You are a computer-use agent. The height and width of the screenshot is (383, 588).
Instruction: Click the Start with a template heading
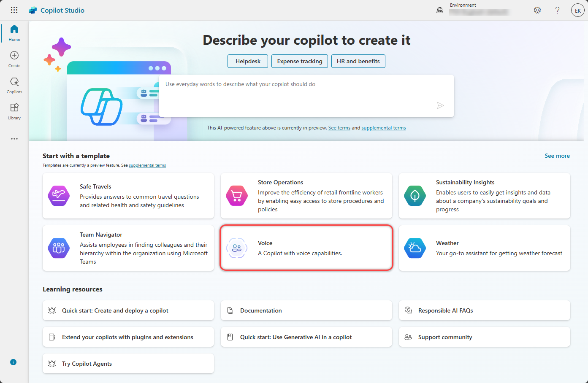click(x=76, y=156)
